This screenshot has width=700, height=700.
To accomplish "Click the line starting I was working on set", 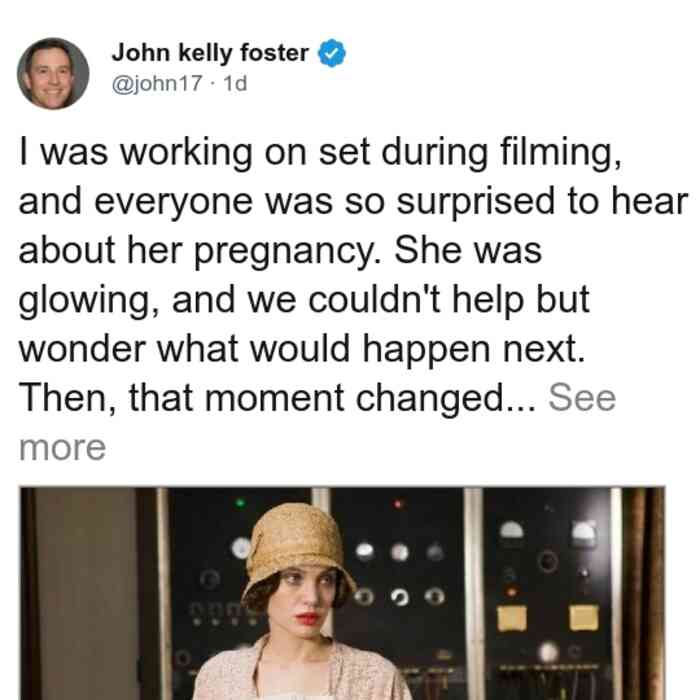I will [x=320, y=153].
